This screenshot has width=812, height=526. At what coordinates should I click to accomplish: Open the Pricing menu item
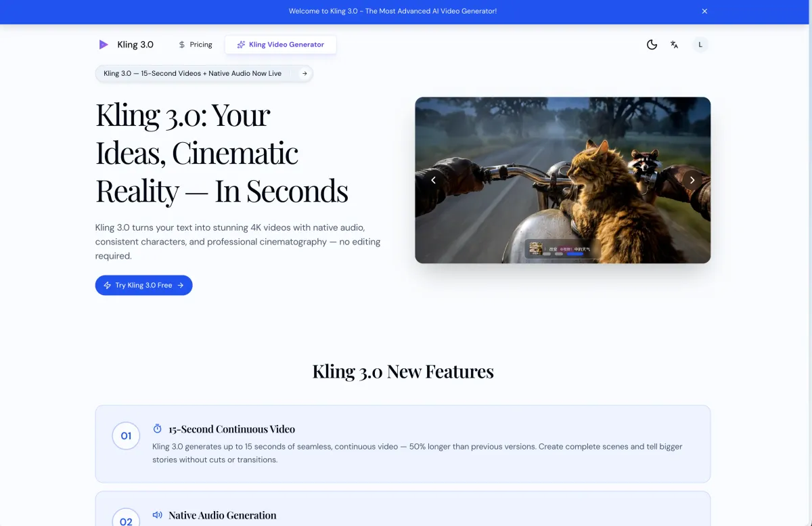[195, 45]
